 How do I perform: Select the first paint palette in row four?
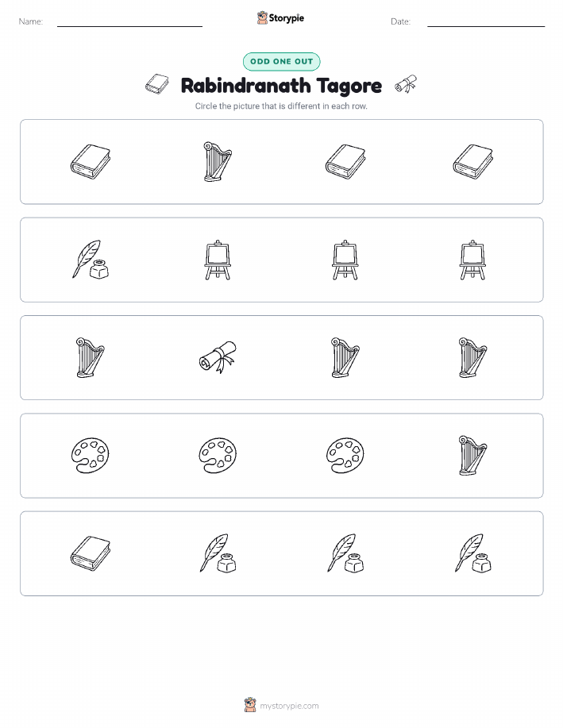pyautogui.click(x=90, y=456)
